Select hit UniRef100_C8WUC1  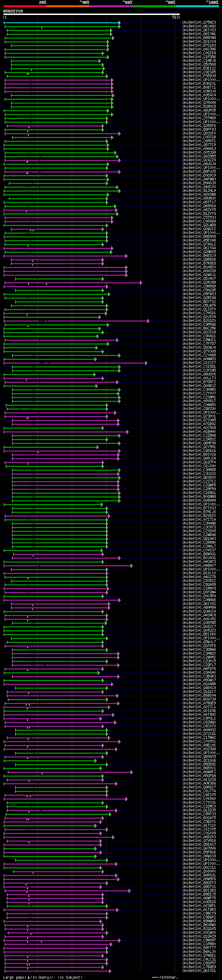pyautogui.click(x=199, y=340)
